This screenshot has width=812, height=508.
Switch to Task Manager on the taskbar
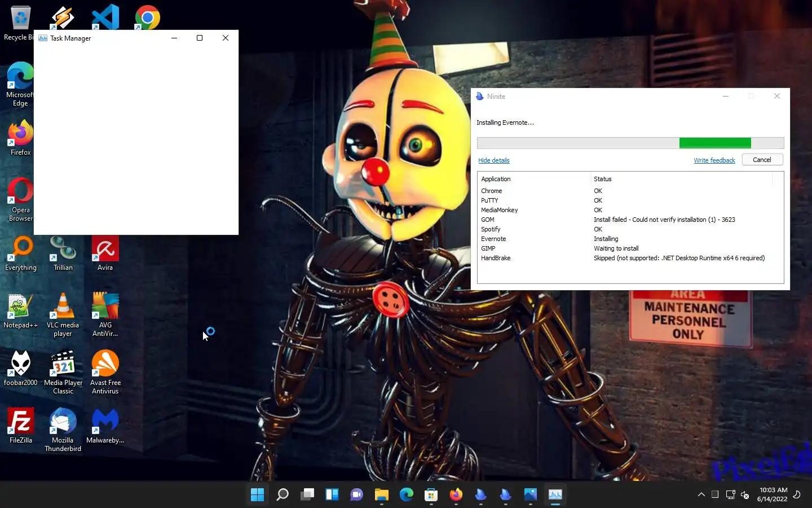[555, 494]
